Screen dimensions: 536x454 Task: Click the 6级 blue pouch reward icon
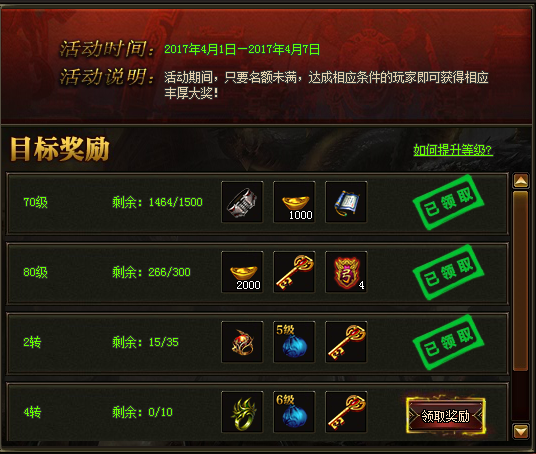[294, 412]
